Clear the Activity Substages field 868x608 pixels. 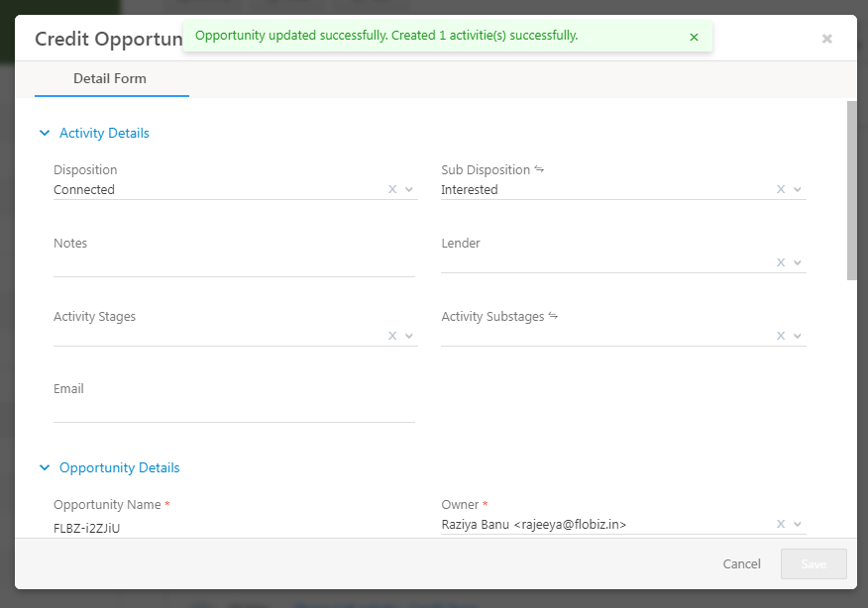pyautogui.click(x=781, y=336)
